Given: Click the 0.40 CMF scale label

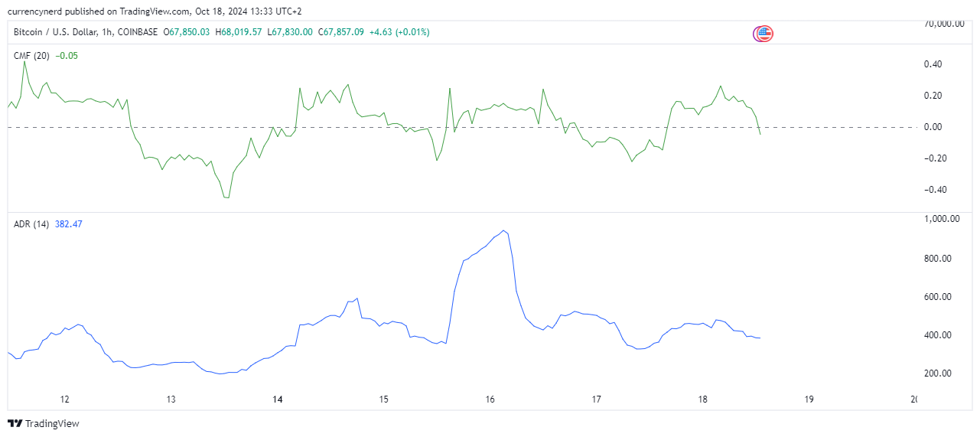Looking at the screenshot, I should 933,64.
